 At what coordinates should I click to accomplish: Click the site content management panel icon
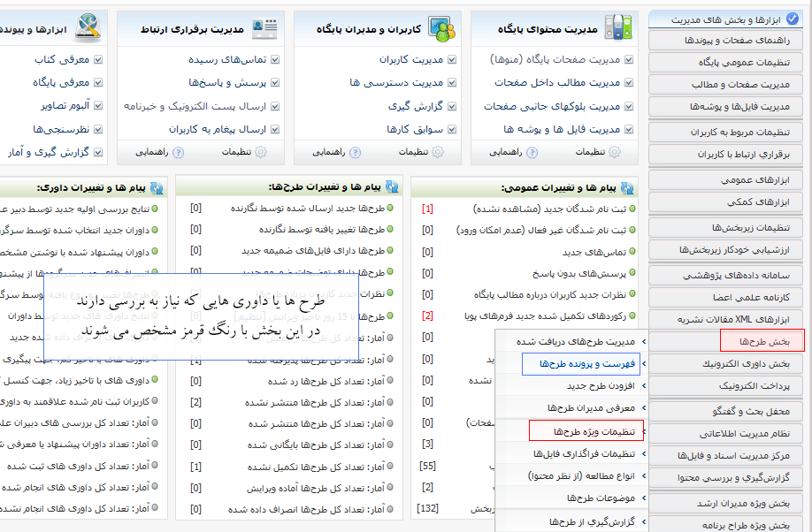(617, 28)
